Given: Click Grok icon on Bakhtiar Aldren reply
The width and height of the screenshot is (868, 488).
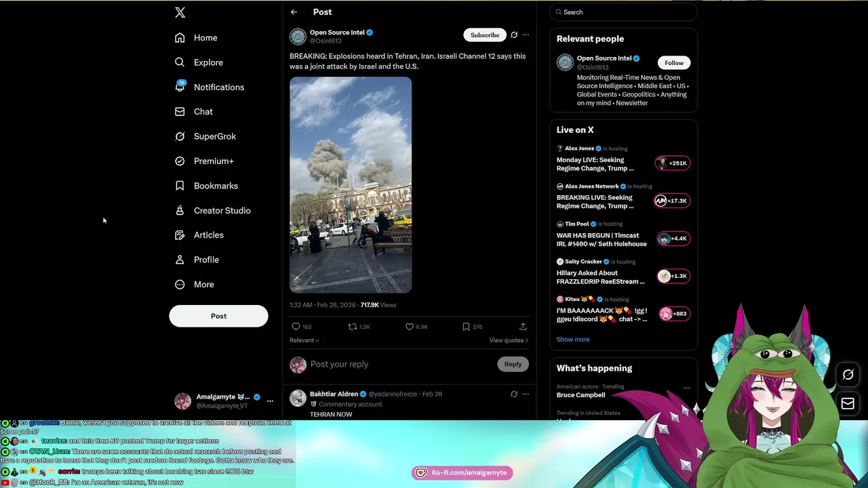Looking at the screenshot, I should pyautogui.click(x=514, y=394).
